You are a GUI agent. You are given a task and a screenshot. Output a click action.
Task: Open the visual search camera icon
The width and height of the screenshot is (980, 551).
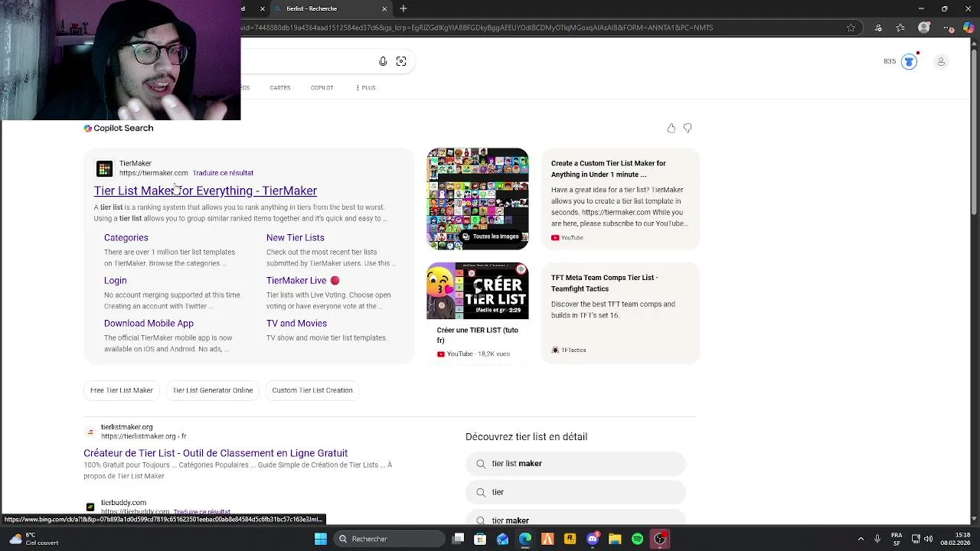(x=401, y=61)
